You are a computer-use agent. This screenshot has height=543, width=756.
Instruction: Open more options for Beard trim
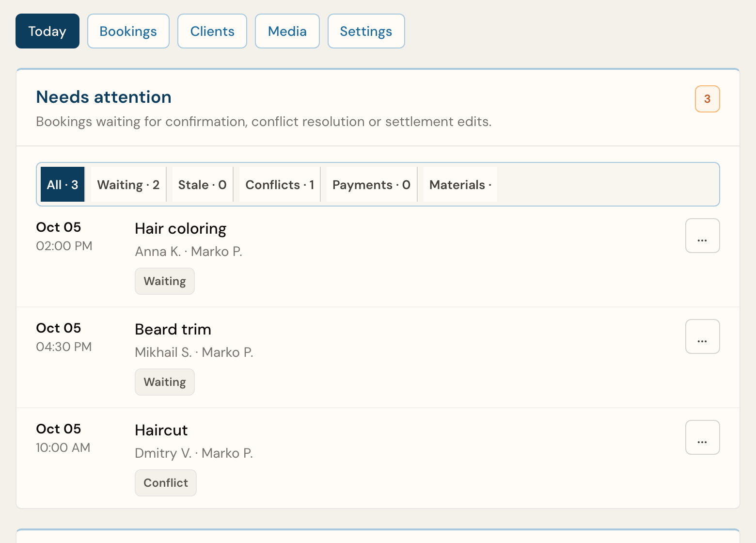703,336
